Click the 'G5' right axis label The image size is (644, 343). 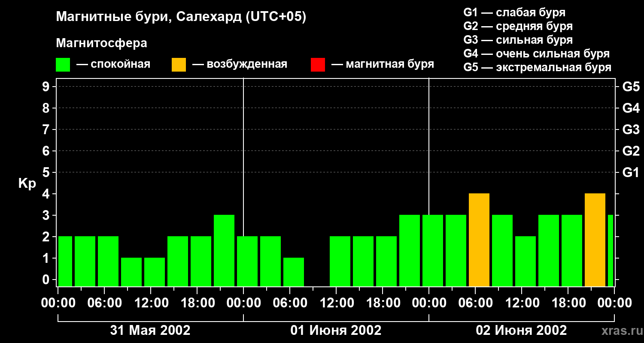click(x=631, y=87)
